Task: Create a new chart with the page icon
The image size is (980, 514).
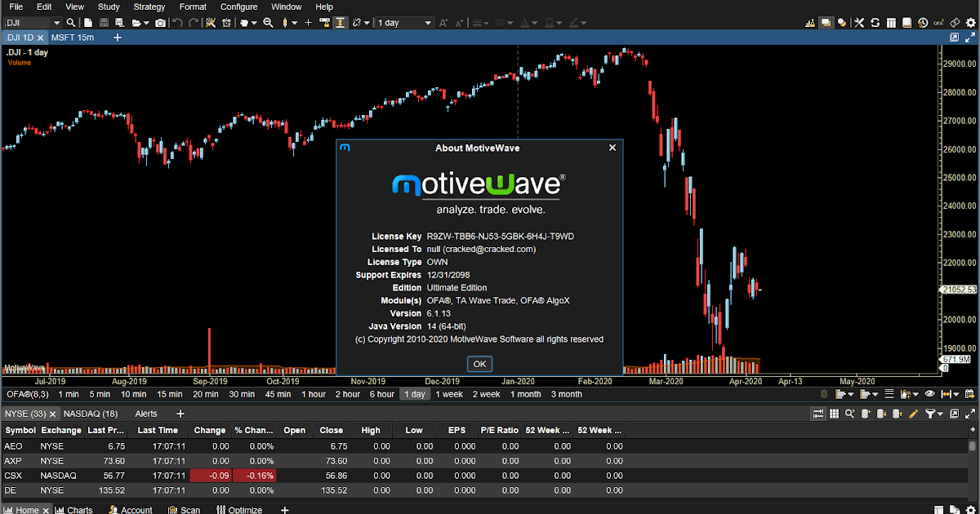Action: (x=88, y=22)
